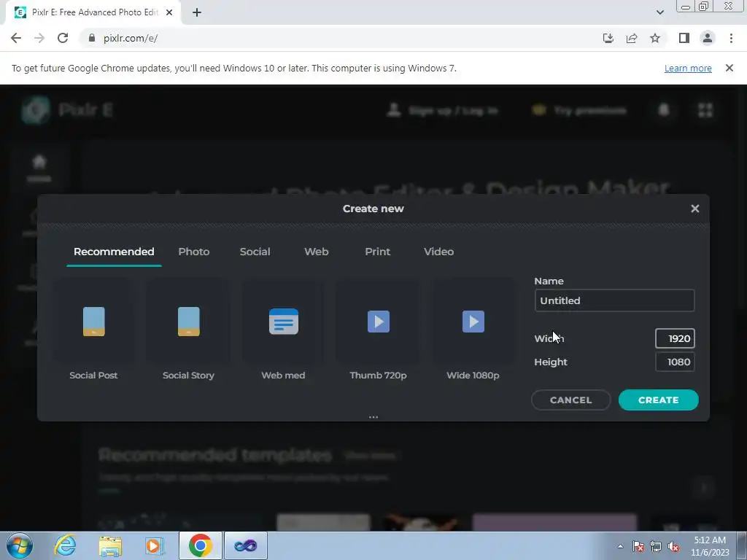Close the Pixlr E browser tab

coord(169,13)
